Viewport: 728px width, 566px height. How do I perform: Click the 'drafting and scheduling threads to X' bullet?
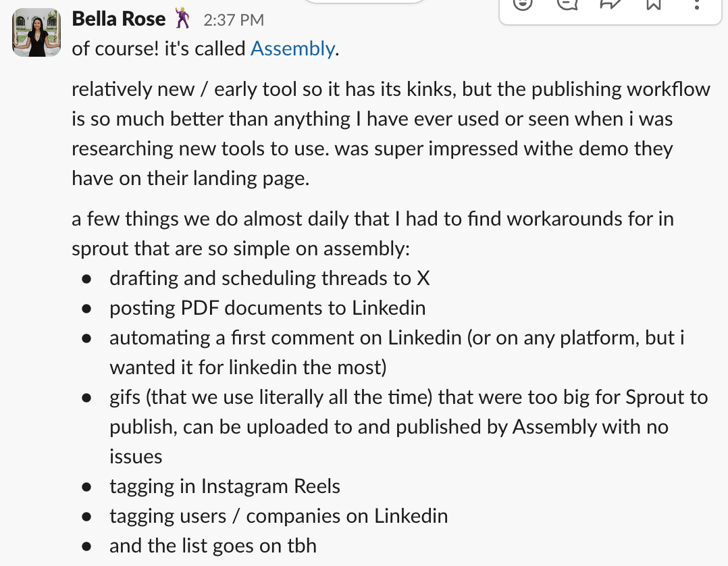[x=269, y=278]
